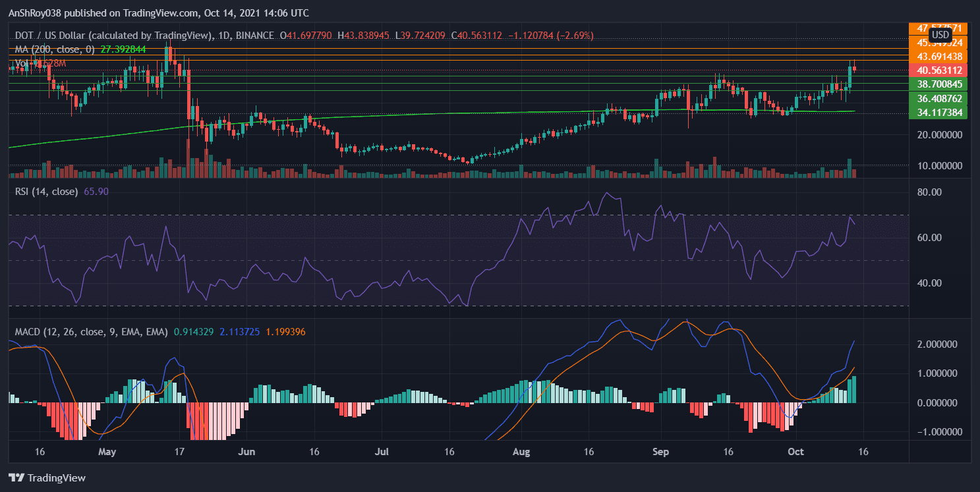Image resolution: width=980 pixels, height=492 pixels.
Task: Click the Oct label on the time axis
Action: 795,452
